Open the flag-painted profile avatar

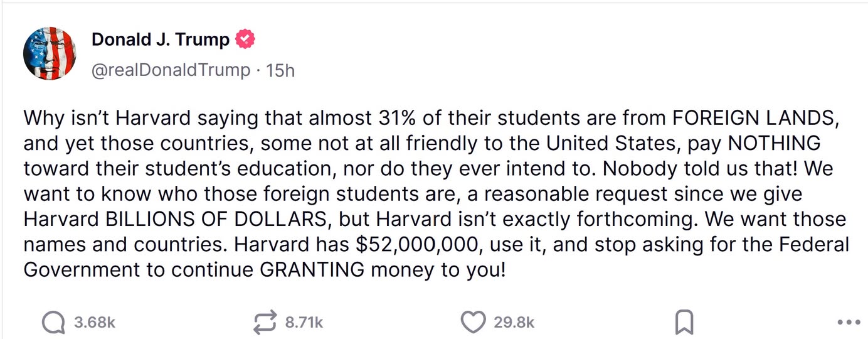pos(50,53)
